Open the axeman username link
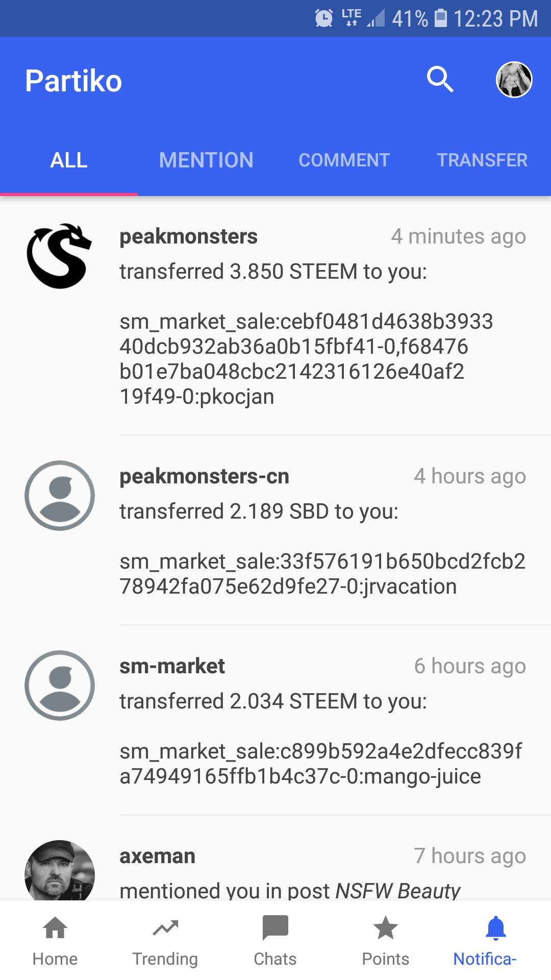Viewport: 551px width, 980px height. click(x=157, y=856)
